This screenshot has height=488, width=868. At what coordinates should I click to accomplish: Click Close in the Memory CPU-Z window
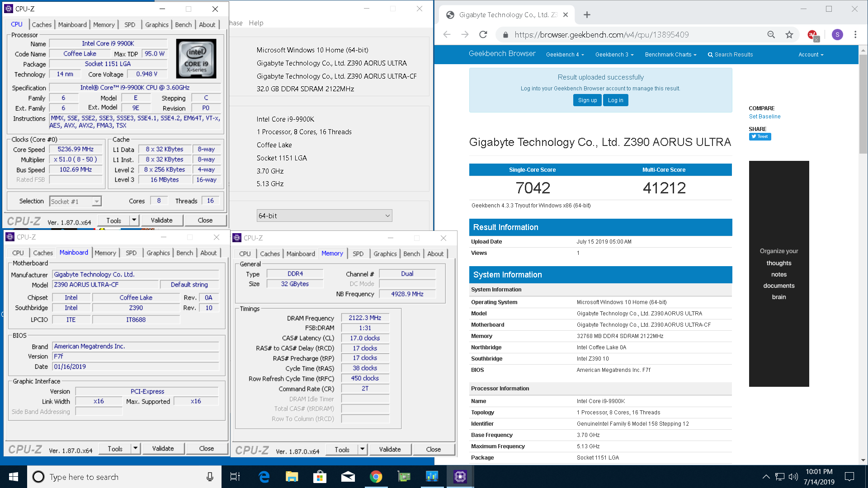click(x=433, y=450)
